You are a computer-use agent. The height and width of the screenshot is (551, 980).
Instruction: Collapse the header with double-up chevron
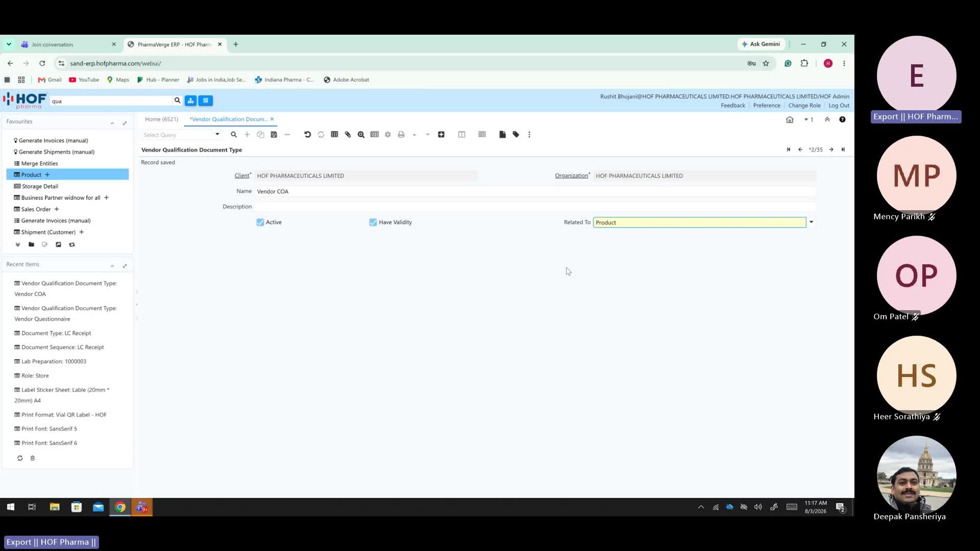(x=827, y=119)
